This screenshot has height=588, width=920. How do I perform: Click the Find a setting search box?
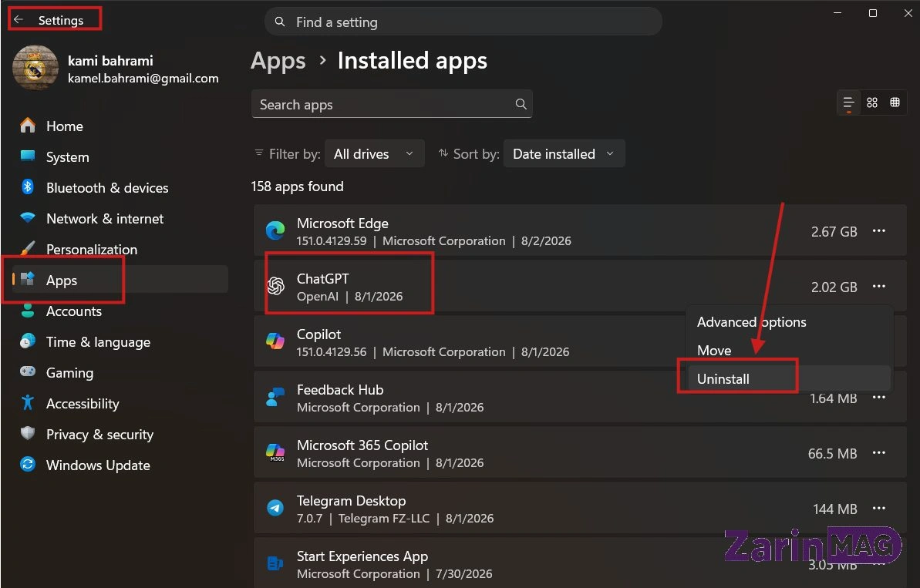pos(463,22)
